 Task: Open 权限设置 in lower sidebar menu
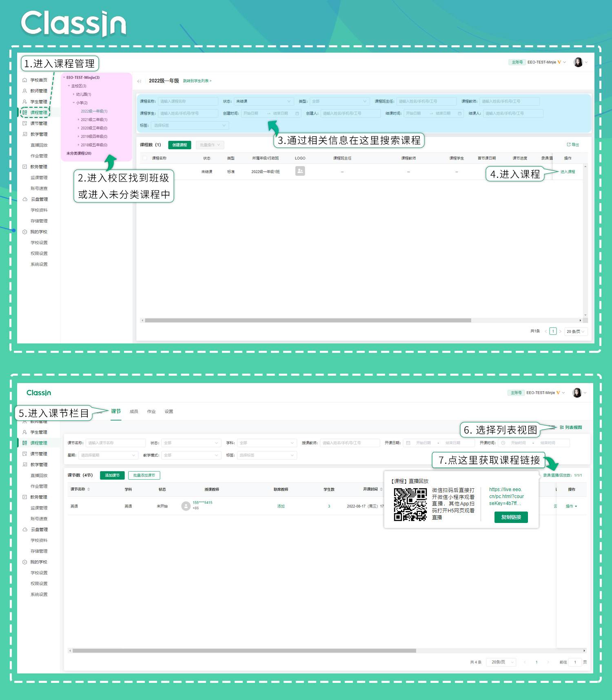point(39,584)
